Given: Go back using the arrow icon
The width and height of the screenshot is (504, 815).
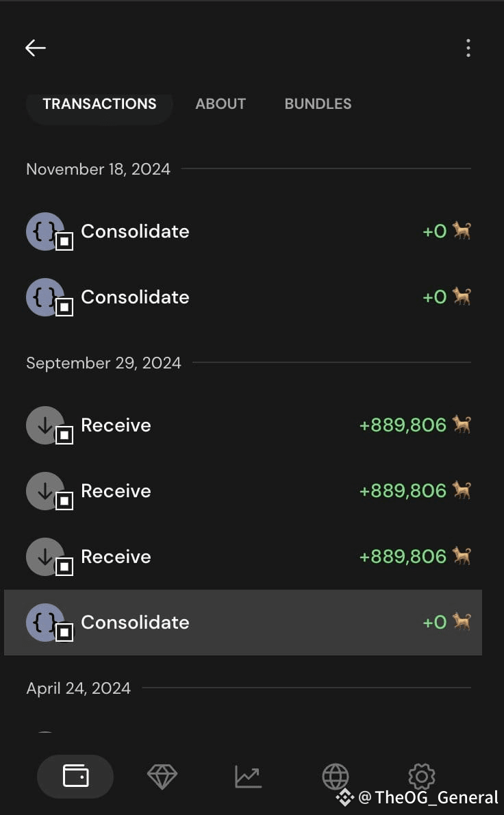Looking at the screenshot, I should tap(36, 48).
